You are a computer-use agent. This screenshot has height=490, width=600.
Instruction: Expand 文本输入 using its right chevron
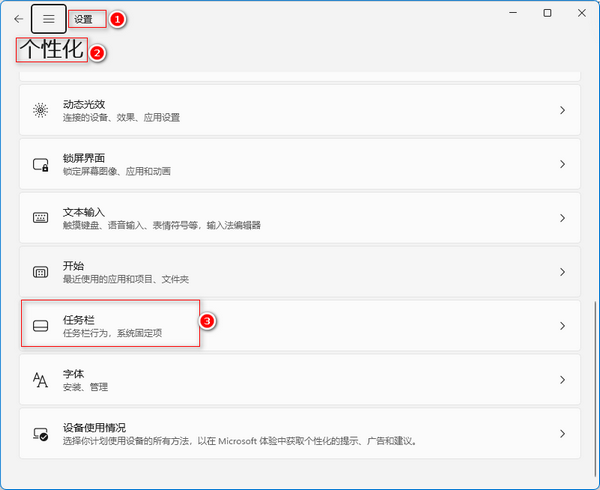coord(563,218)
